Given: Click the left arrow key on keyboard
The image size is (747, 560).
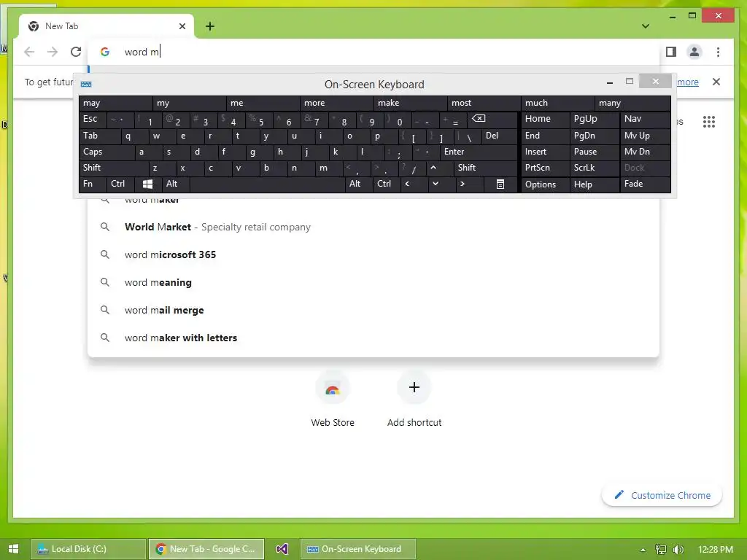Looking at the screenshot, I should click(414, 184).
